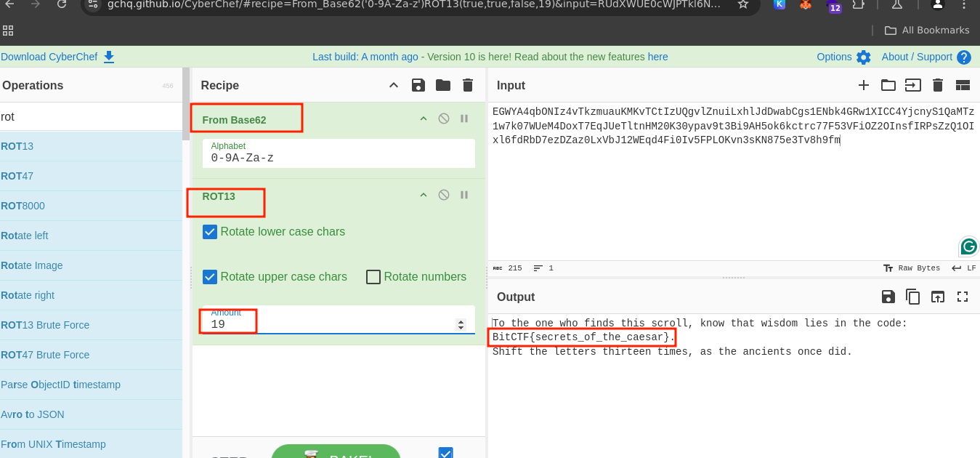
Task: Select the From UNIX Timestamp operation
Action: (x=91, y=444)
